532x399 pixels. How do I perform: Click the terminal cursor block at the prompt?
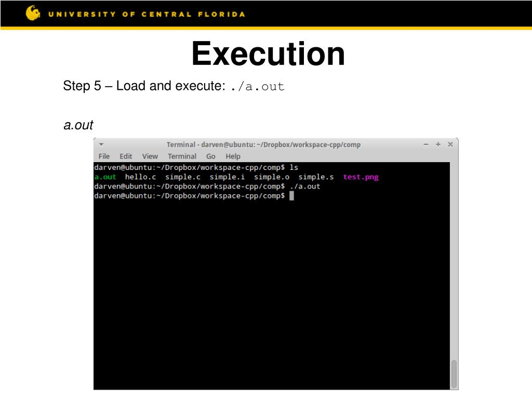click(x=291, y=196)
